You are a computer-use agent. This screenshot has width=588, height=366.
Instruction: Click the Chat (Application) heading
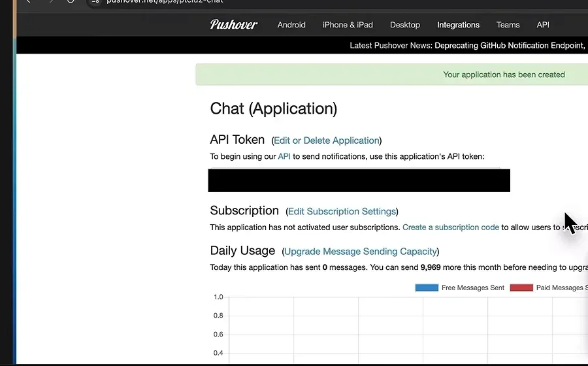click(x=273, y=108)
